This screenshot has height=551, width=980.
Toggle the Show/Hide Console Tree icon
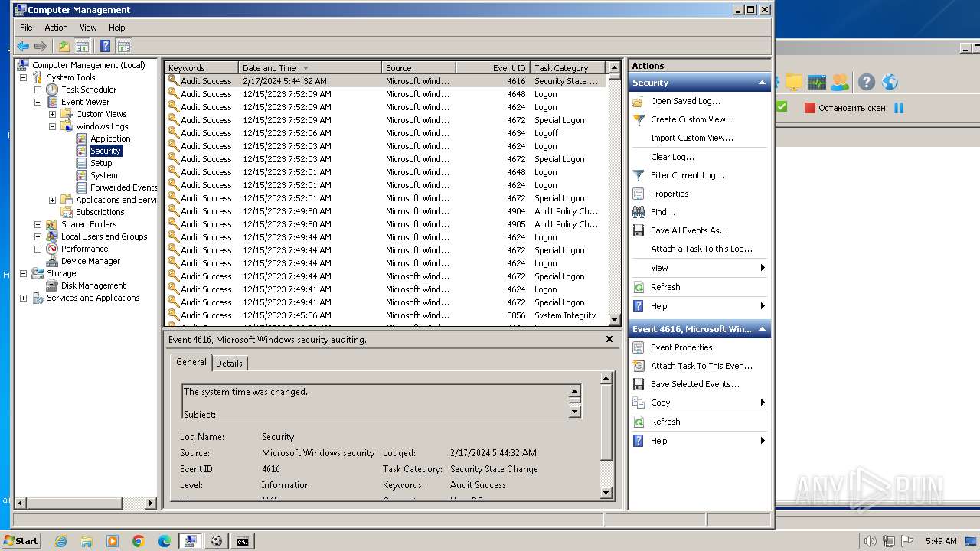pos(82,47)
